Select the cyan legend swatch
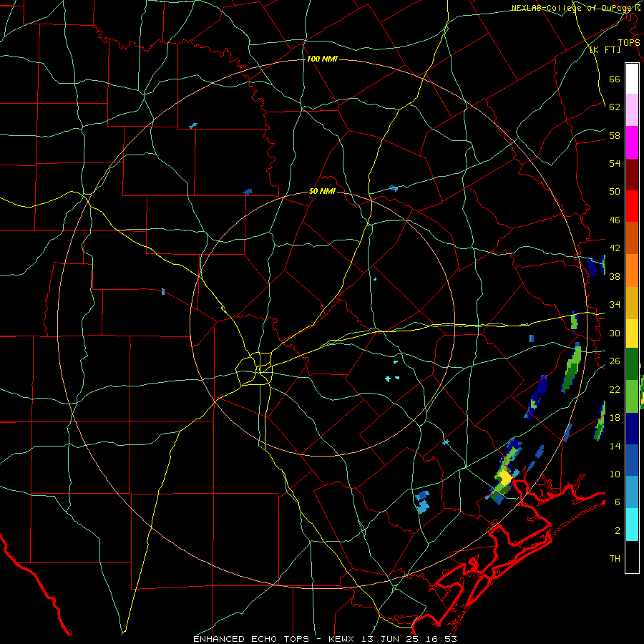 click(x=632, y=525)
